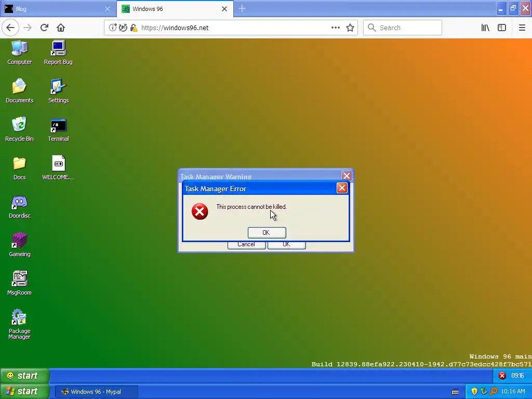Click the browser back arrow
Screen dimensions: 532x399
click(x=10, y=28)
